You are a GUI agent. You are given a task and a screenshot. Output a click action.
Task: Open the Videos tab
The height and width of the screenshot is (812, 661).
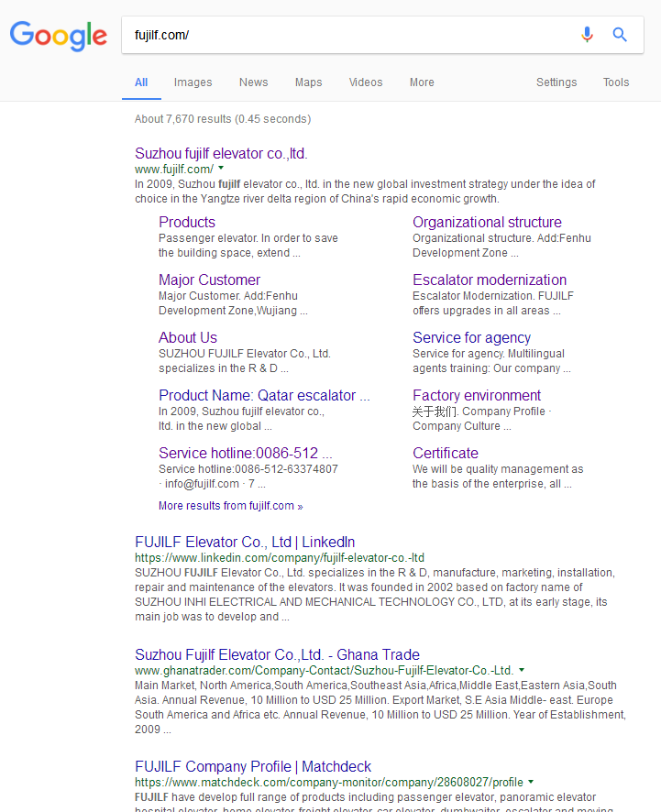click(366, 82)
